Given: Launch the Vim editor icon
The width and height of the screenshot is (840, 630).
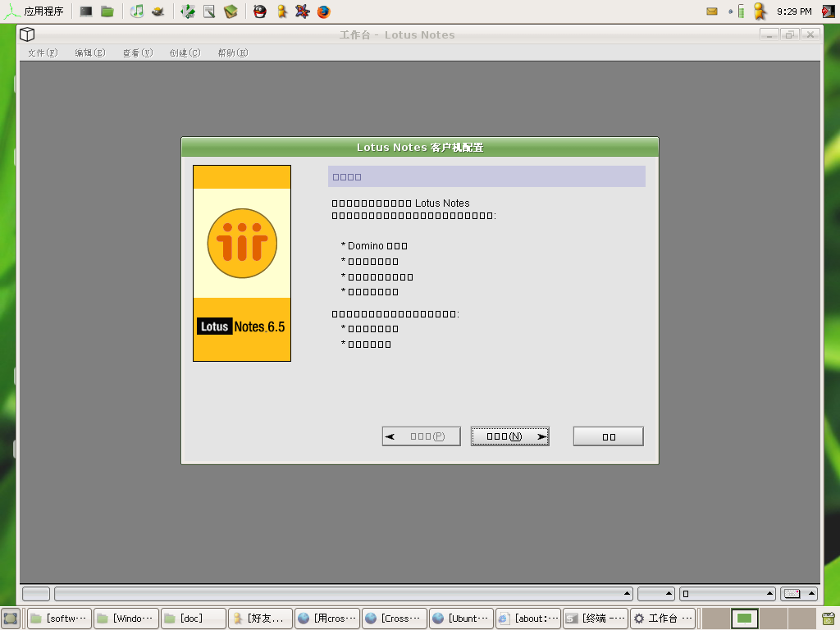Looking at the screenshot, I should tap(188, 11).
